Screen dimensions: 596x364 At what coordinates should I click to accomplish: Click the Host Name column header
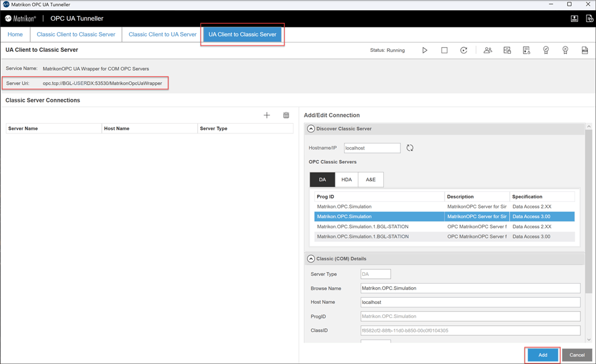(x=150, y=129)
